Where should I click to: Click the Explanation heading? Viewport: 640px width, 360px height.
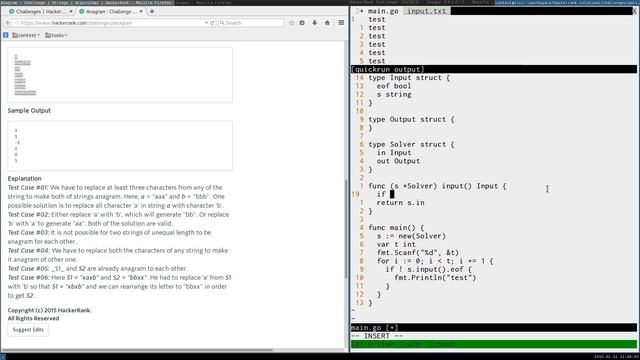click(x=24, y=179)
